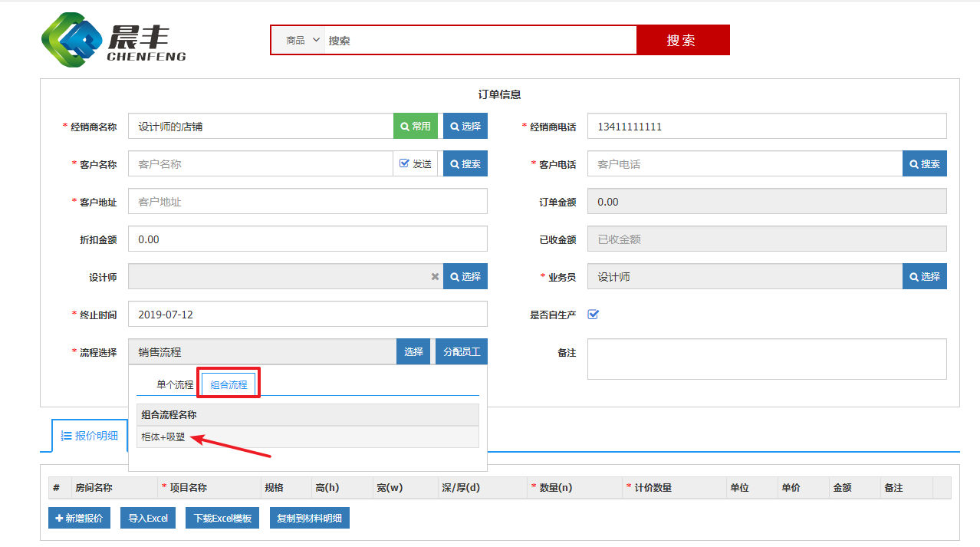
Task: Click 选择 button for 流程选择
Action: [413, 352]
